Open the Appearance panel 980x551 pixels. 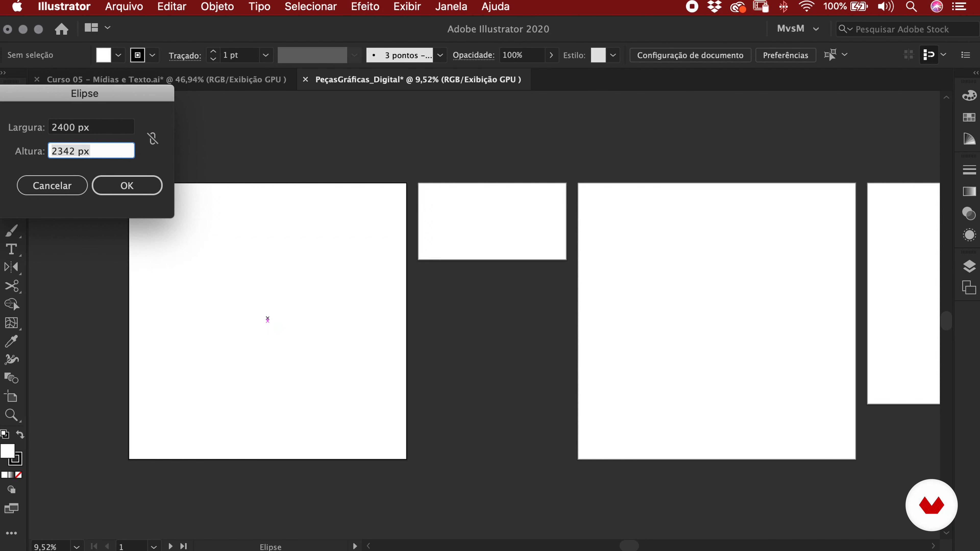(x=969, y=235)
